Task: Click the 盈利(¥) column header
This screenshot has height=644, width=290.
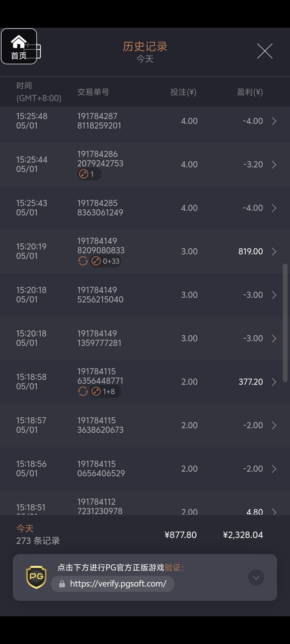Action: coord(250,92)
